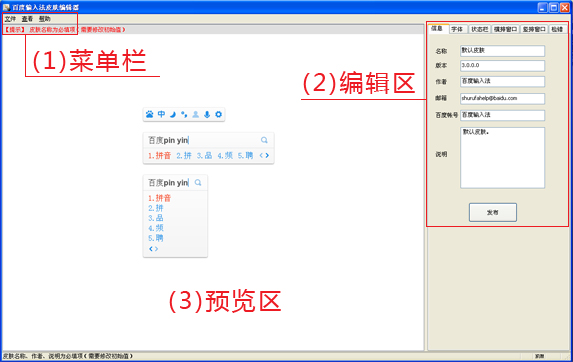Switch to the 竖排窗口 tab

coord(534,29)
